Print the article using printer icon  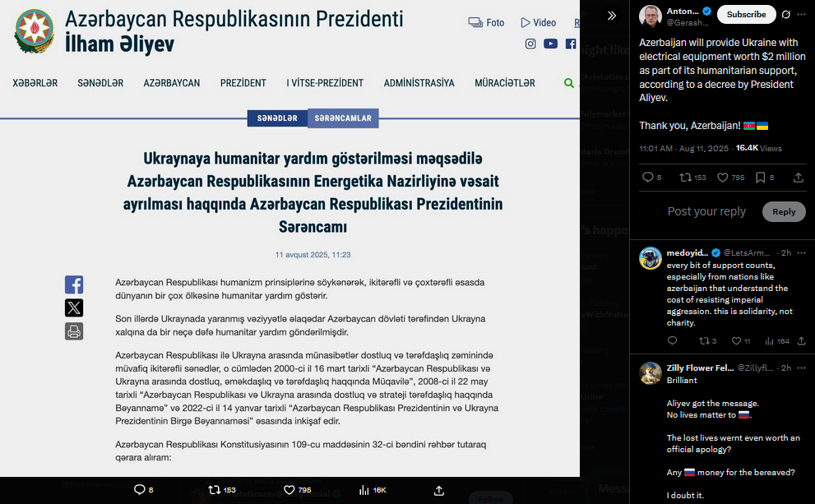pos(74,331)
